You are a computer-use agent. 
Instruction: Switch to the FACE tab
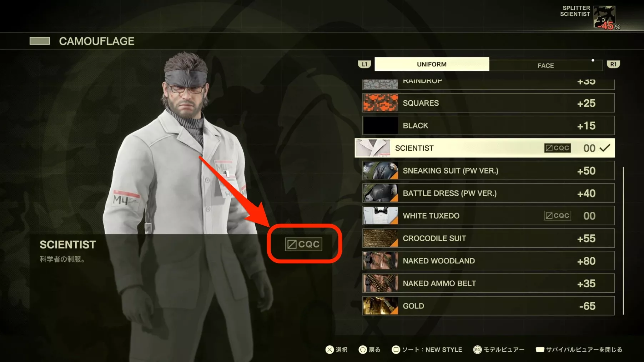pos(546,66)
